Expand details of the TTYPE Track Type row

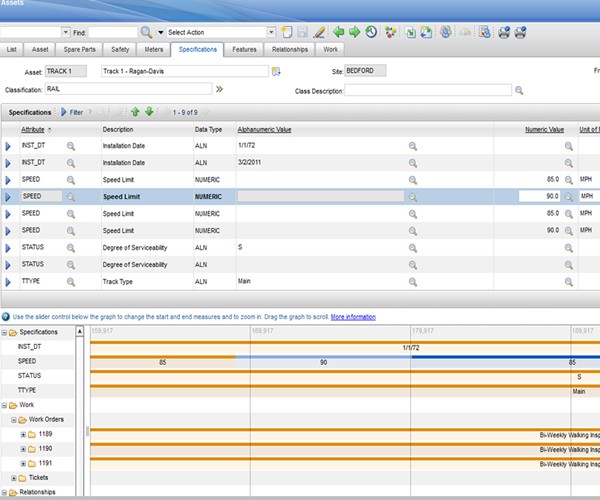(8, 282)
